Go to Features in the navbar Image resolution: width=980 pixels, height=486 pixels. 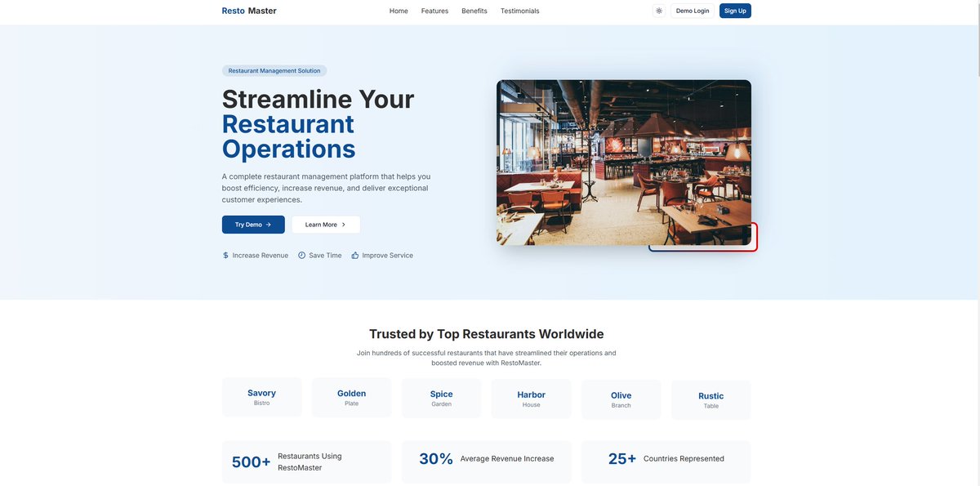pyautogui.click(x=434, y=11)
